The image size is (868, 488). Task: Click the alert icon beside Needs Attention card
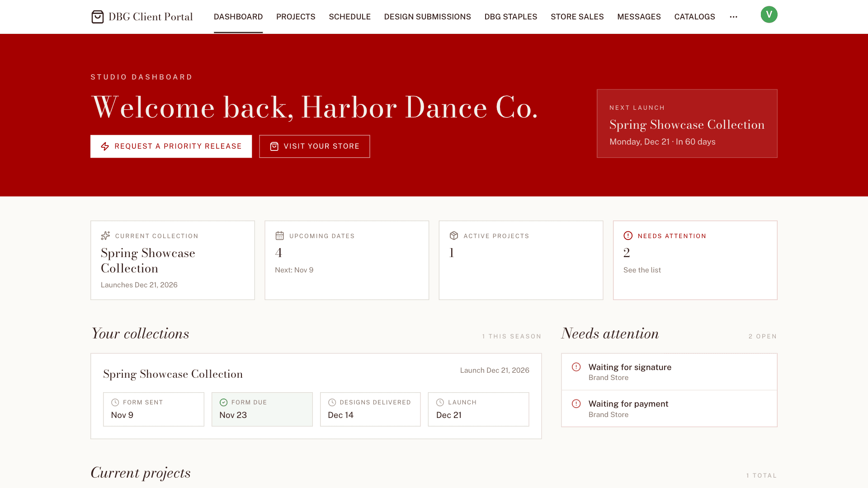coord(628,236)
